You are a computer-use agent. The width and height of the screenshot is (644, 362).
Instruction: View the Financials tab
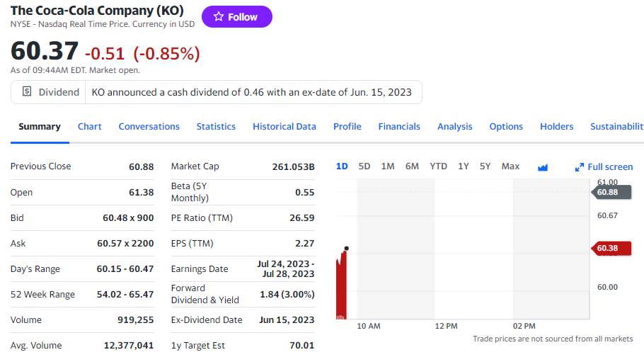pyautogui.click(x=399, y=127)
